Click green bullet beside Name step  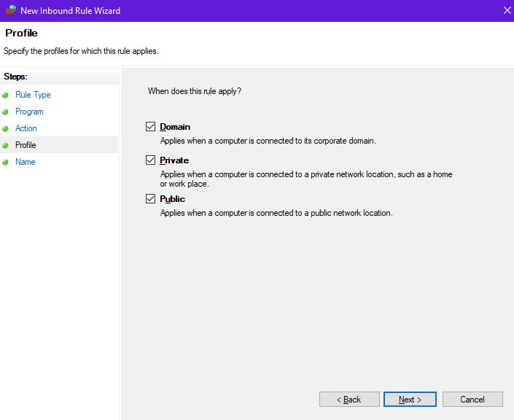click(x=6, y=163)
